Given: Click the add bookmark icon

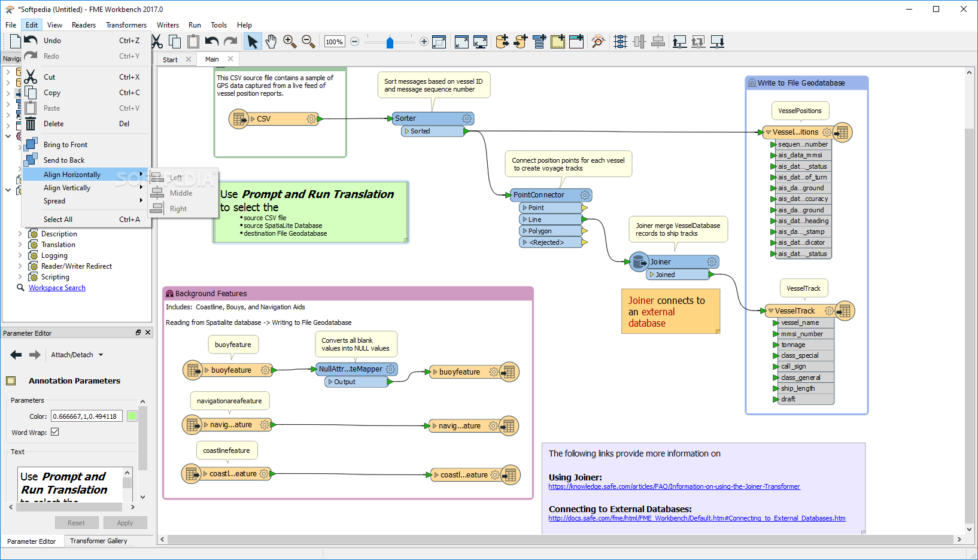Looking at the screenshot, I should point(576,41).
